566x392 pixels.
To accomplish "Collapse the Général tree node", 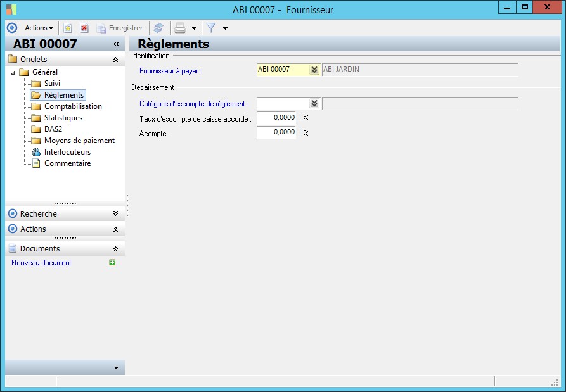I will pos(13,73).
